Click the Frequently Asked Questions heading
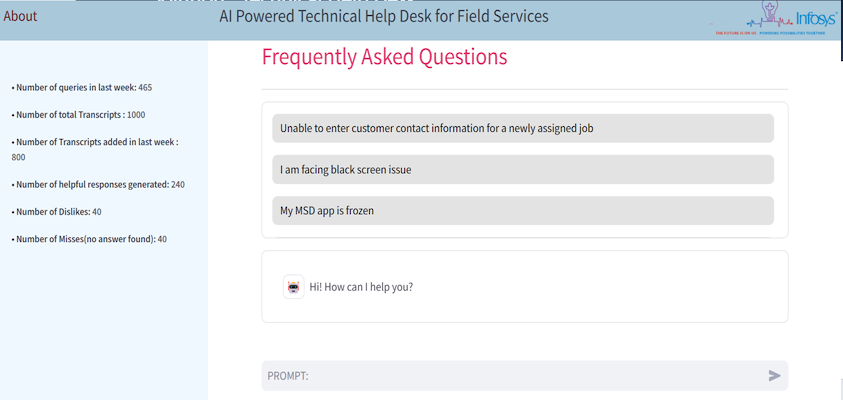843x400 pixels. [x=384, y=57]
